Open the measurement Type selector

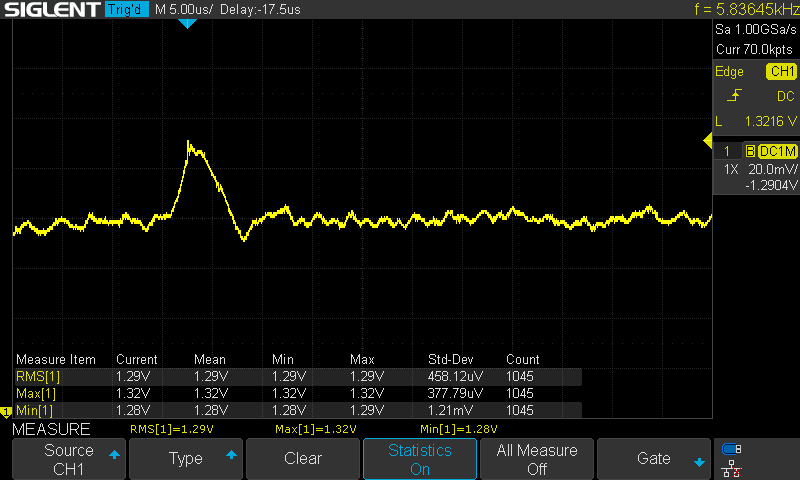coord(186,459)
